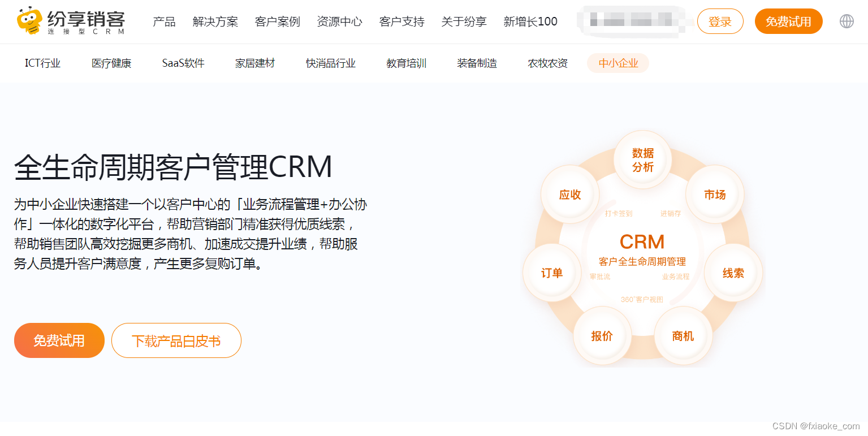The height and width of the screenshot is (436, 868).
Task: Select the 线索 circle in CRM diagram
Action: (733, 273)
